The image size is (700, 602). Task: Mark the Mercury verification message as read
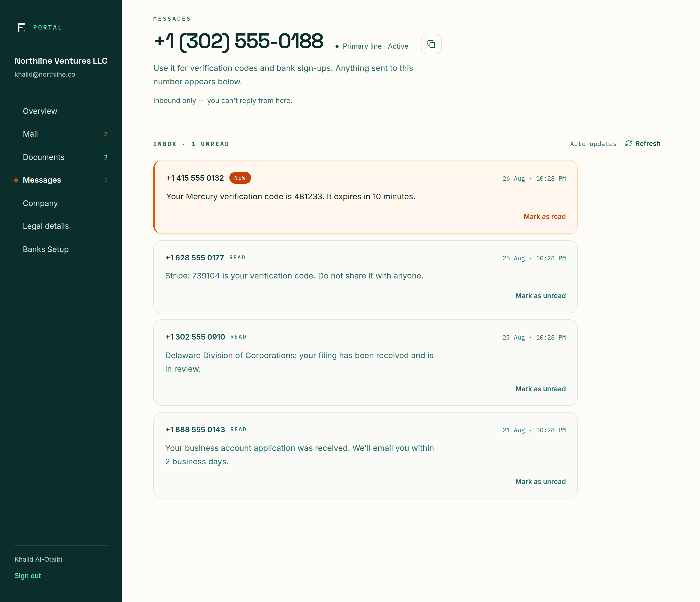(545, 217)
